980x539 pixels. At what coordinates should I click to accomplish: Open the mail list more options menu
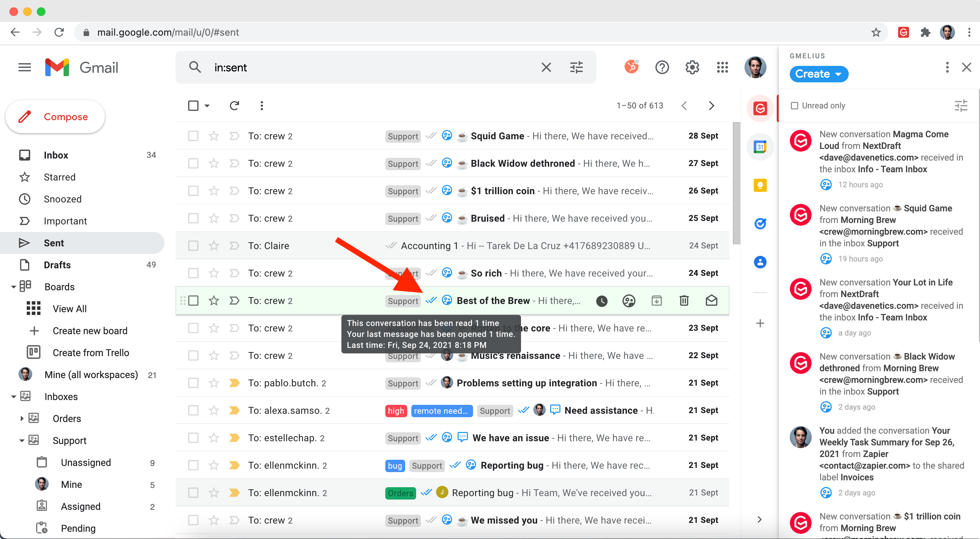[262, 106]
